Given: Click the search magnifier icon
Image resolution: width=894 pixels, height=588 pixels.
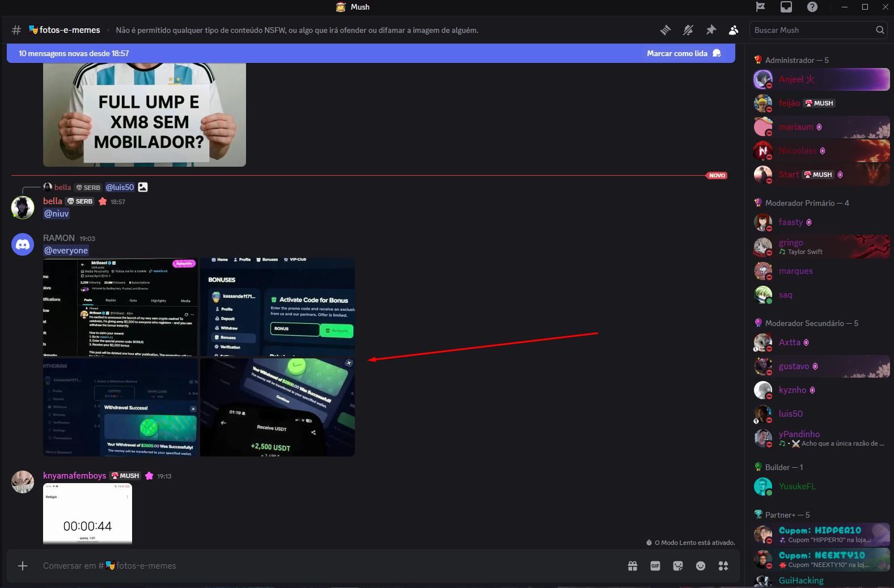Looking at the screenshot, I should pyautogui.click(x=880, y=30).
